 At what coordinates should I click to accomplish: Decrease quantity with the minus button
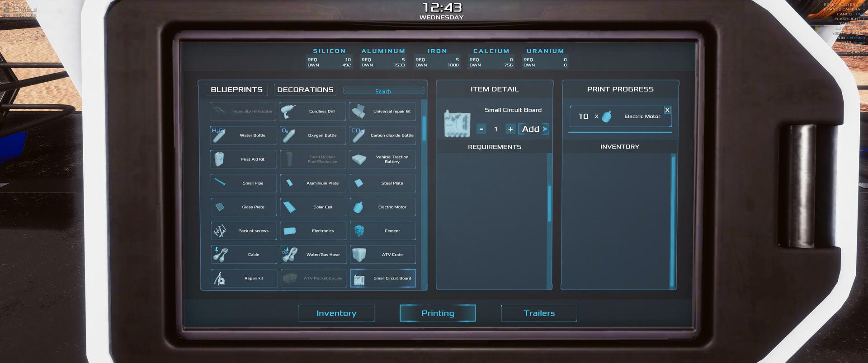click(x=481, y=129)
